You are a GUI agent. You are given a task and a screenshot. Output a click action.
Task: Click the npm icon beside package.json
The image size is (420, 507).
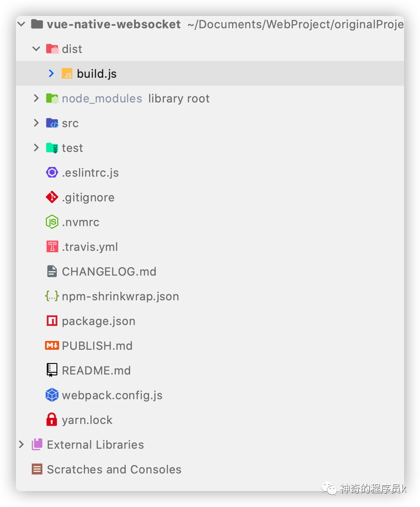[52, 321]
